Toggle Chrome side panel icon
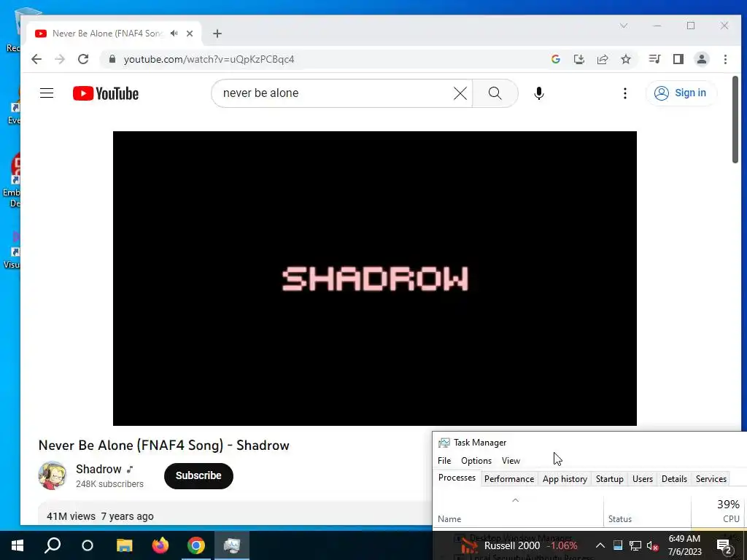Viewport: 747px width, 560px height. 678,59
